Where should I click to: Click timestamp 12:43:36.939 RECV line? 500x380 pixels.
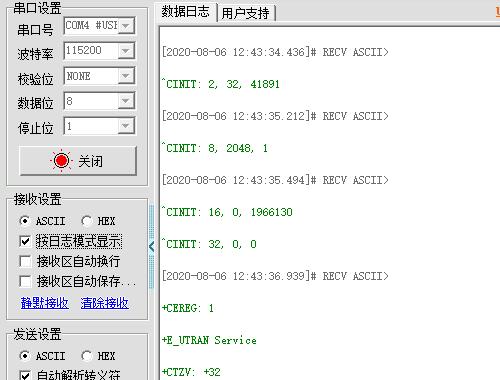click(x=275, y=276)
